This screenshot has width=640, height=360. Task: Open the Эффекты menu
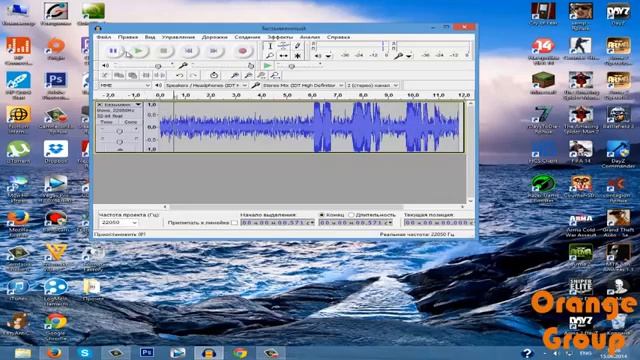point(280,37)
